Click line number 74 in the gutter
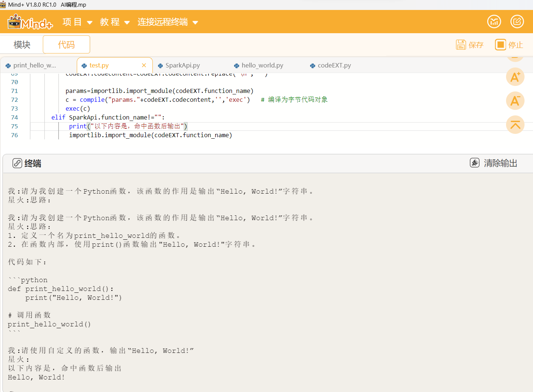This screenshot has width=533, height=392. click(x=14, y=118)
